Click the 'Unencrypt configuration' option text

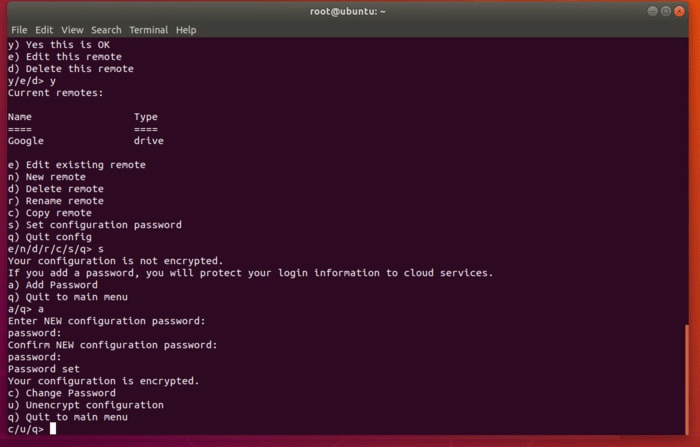pyautogui.click(x=91, y=405)
